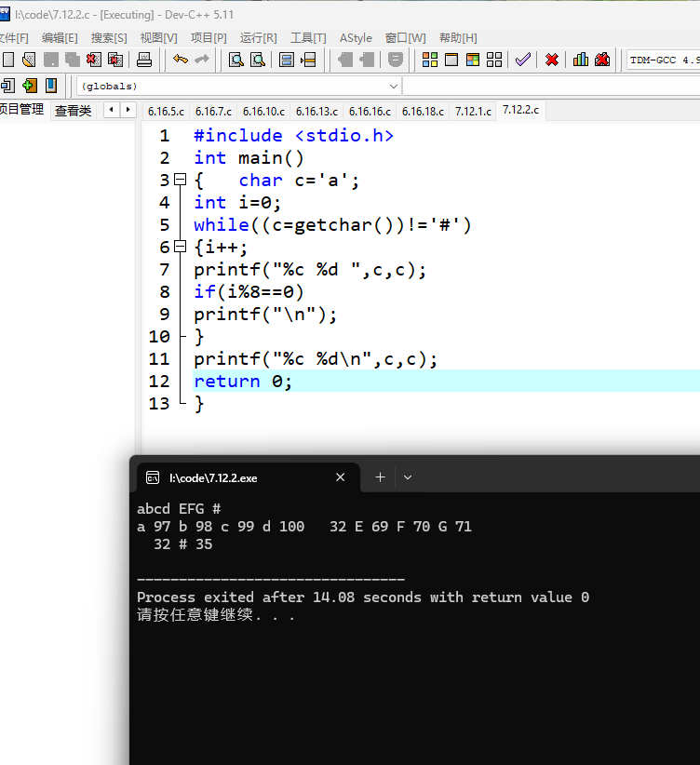
Task: Switch to the 6.16.7.c file tab
Action: (213, 112)
